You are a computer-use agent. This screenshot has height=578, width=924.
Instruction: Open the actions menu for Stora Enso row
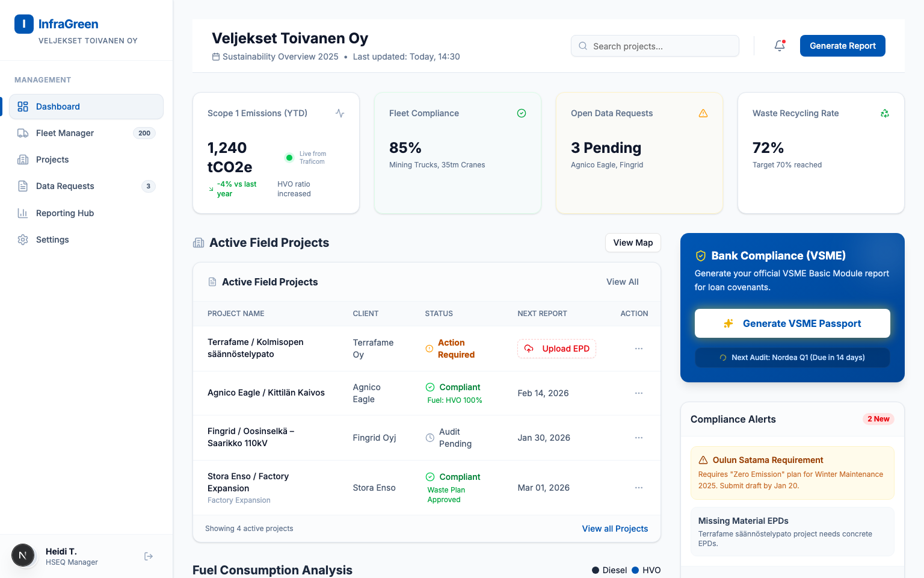(x=638, y=488)
